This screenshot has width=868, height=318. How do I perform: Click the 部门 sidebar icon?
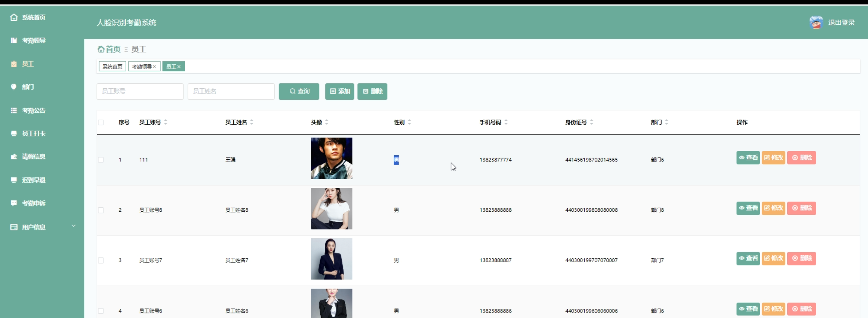pyautogui.click(x=14, y=87)
